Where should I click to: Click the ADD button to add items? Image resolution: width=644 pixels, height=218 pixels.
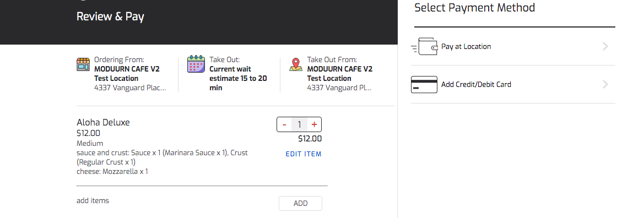[x=301, y=203]
